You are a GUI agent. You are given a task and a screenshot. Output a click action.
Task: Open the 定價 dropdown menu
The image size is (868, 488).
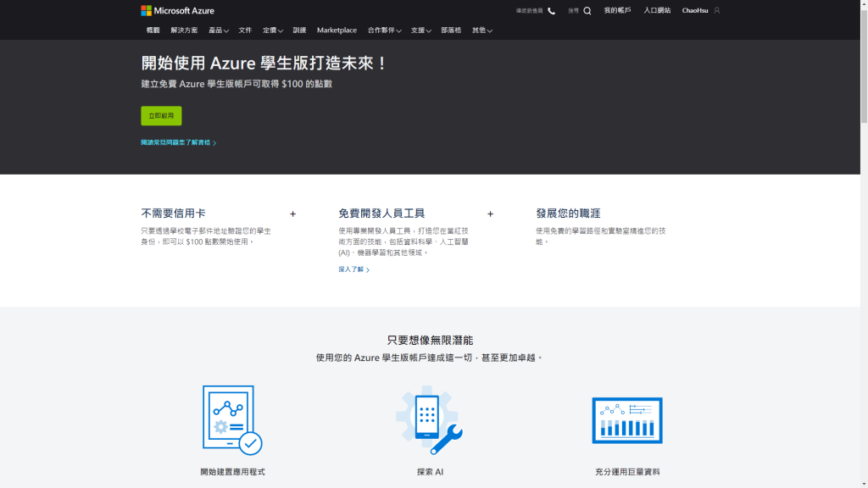(272, 30)
